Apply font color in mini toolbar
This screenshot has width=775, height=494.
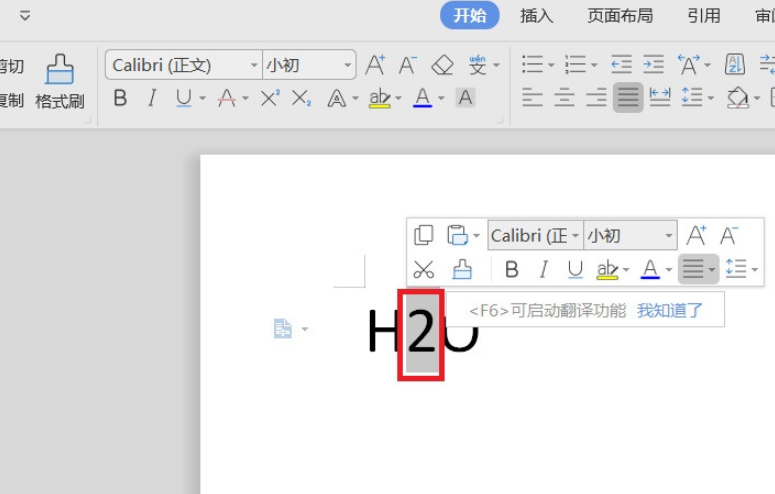650,269
